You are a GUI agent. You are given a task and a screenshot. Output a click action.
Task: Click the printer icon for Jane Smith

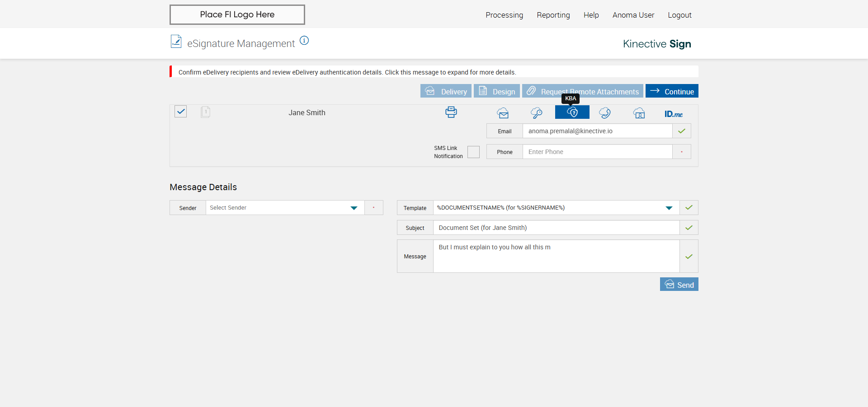pyautogui.click(x=451, y=112)
